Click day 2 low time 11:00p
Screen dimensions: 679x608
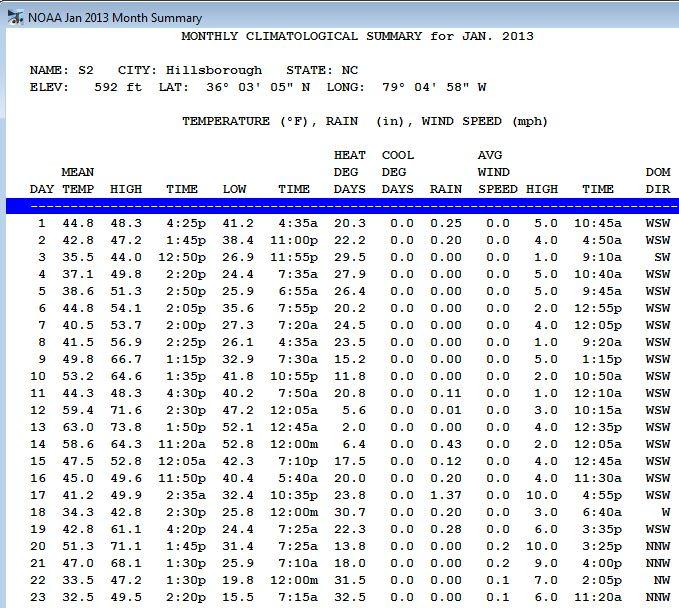click(x=294, y=240)
